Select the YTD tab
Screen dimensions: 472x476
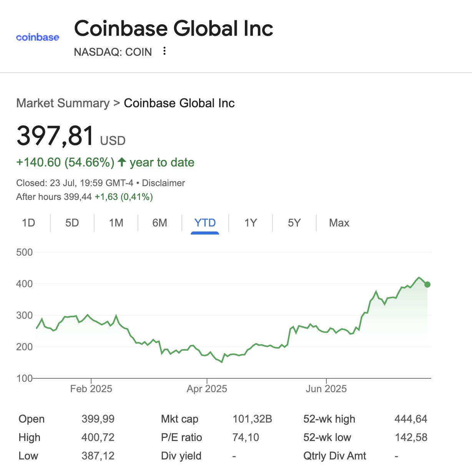(x=205, y=223)
